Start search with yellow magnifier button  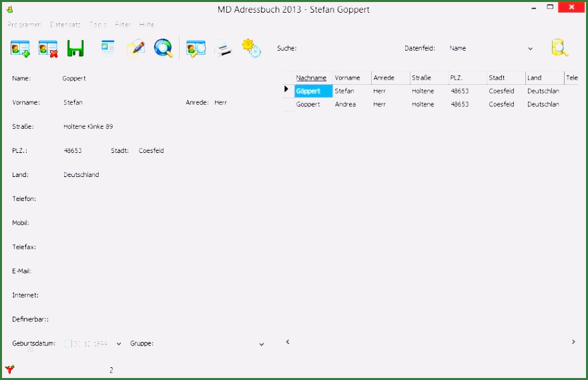coord(559,48)
